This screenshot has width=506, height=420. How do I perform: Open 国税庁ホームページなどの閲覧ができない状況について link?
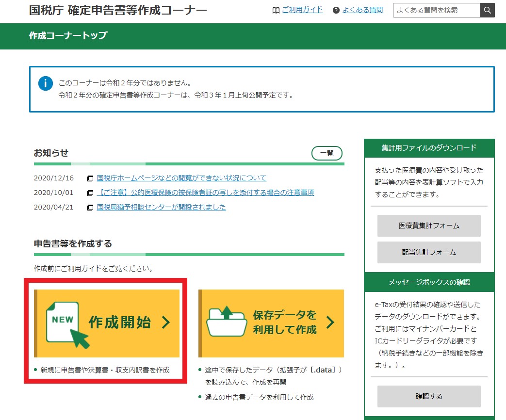[181, 178]
